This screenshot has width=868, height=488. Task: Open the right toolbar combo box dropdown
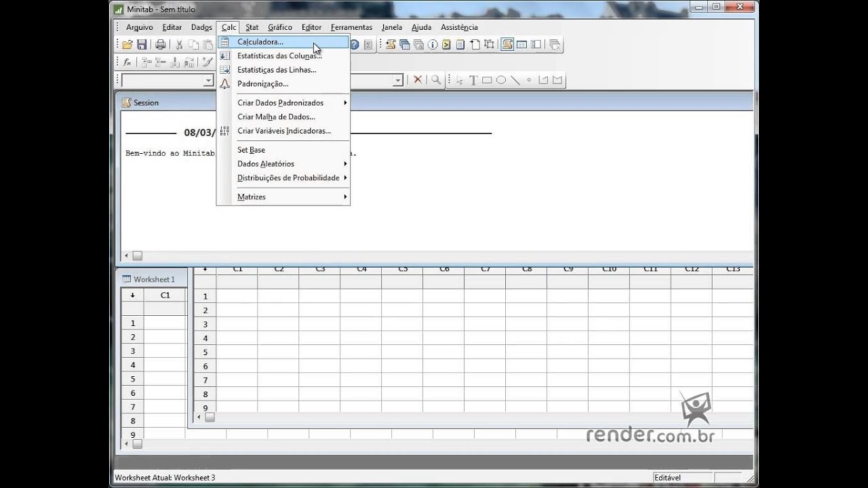click(398, 80)
